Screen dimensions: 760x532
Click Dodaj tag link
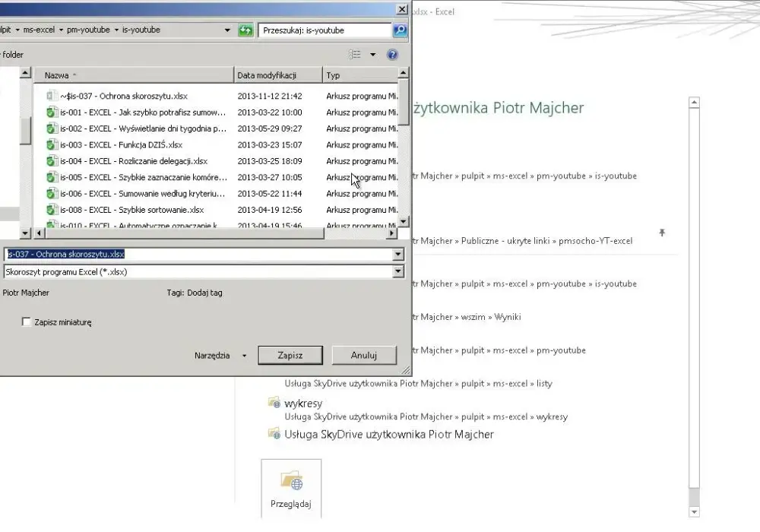tap(204, 293)
